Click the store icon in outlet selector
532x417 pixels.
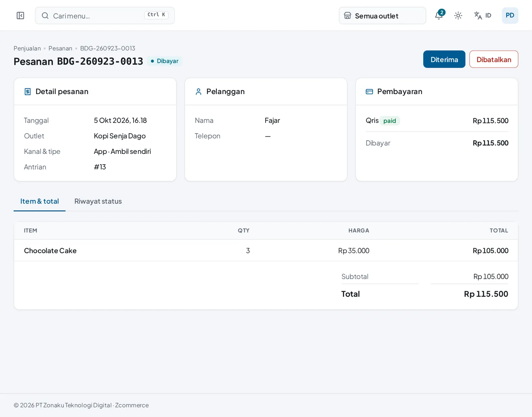click(347, 16)
